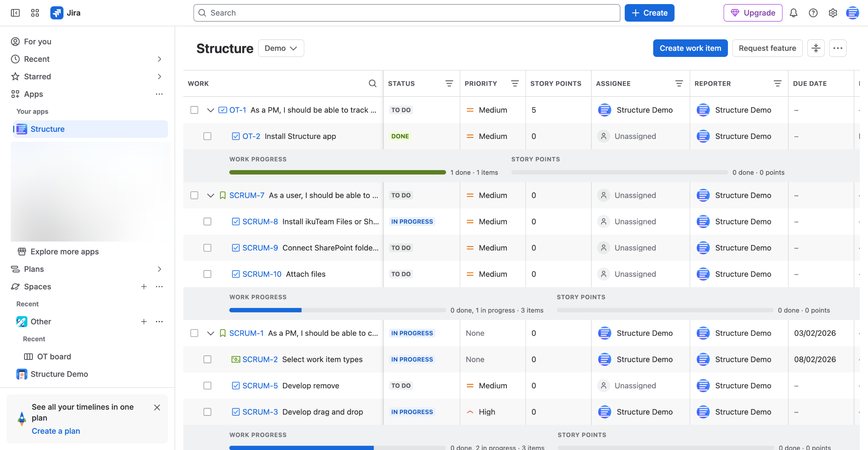Expand the Plans menu chevron
This screenshot has width=868, height=450.
tap(159, 269)
